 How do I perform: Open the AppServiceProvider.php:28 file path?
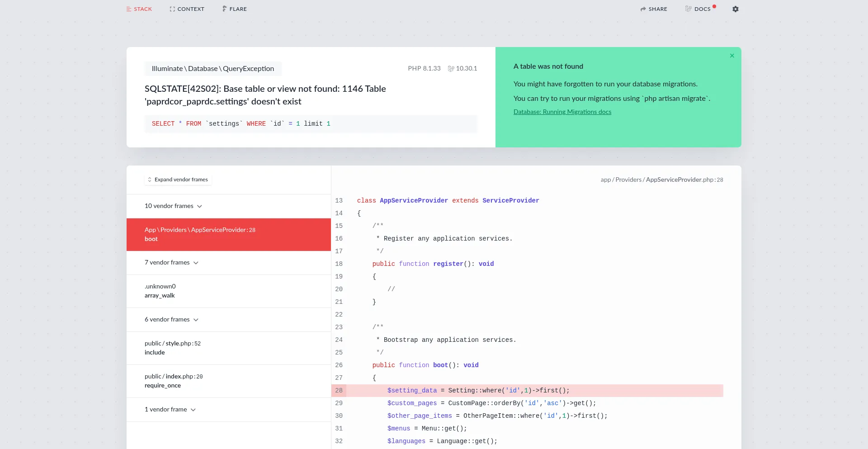(661, 180)
